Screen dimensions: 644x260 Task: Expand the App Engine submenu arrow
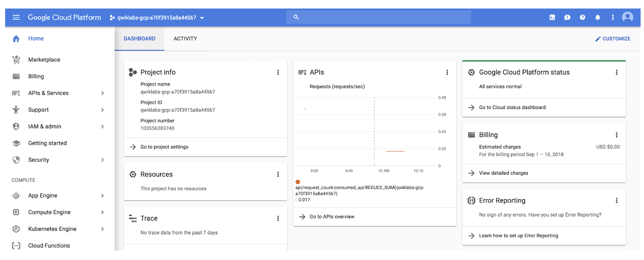(103, 196)
